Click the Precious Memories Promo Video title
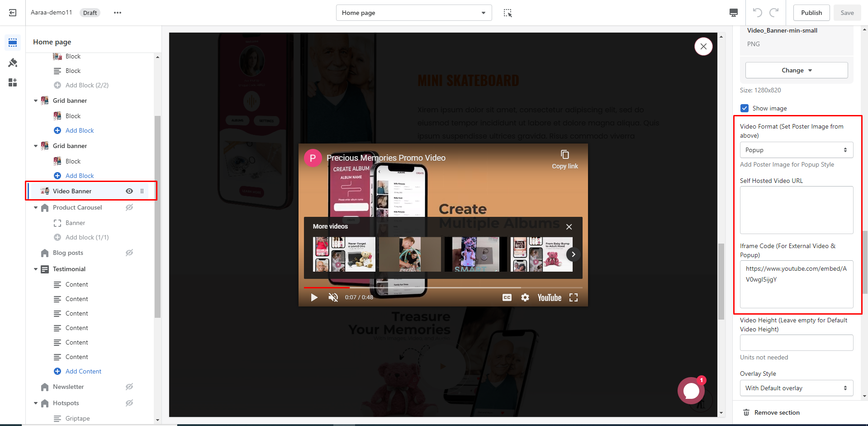 [x=386, y=158]
